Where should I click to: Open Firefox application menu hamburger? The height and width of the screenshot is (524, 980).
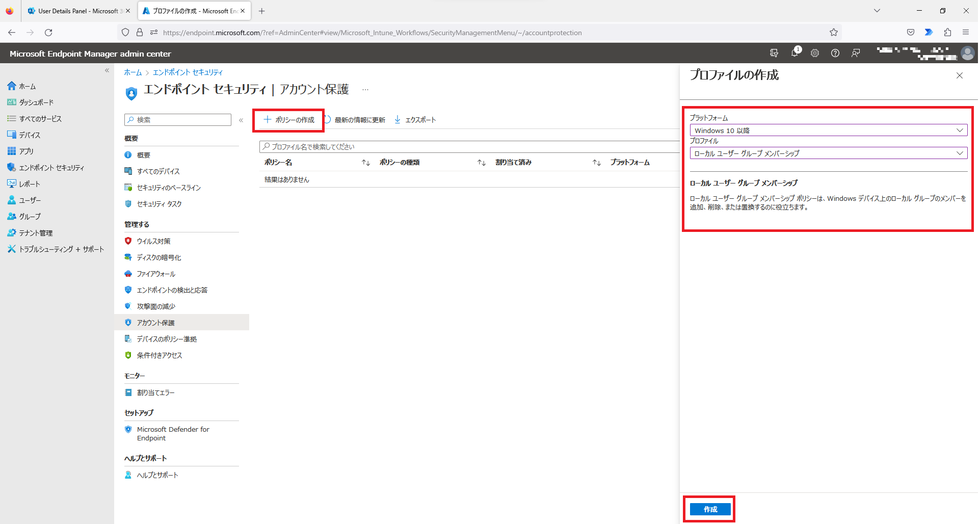[x=966, y=32]
